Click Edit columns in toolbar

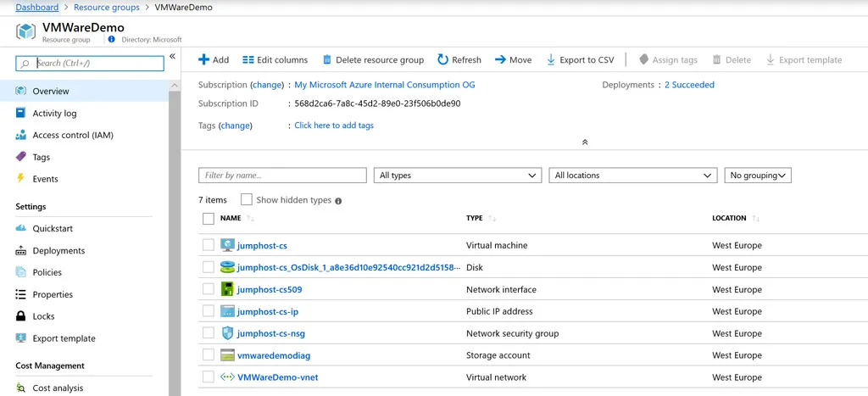tap(275, 60)
